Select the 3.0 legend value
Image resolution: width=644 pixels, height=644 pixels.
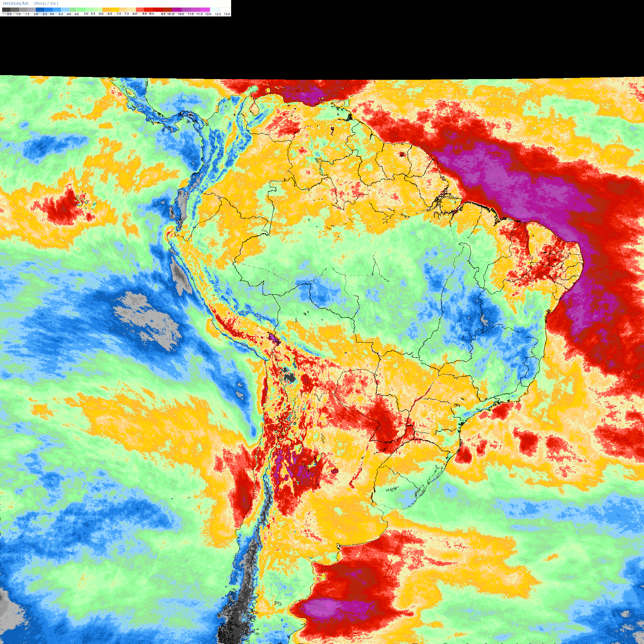tap(52, 14)
